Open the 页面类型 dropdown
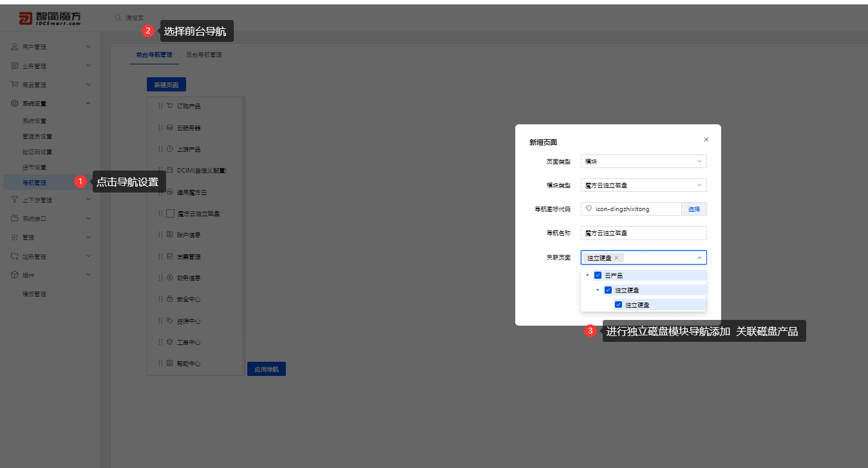Viewport: 868px width, 468px height. pyautogui.click(x=644, y=162)
